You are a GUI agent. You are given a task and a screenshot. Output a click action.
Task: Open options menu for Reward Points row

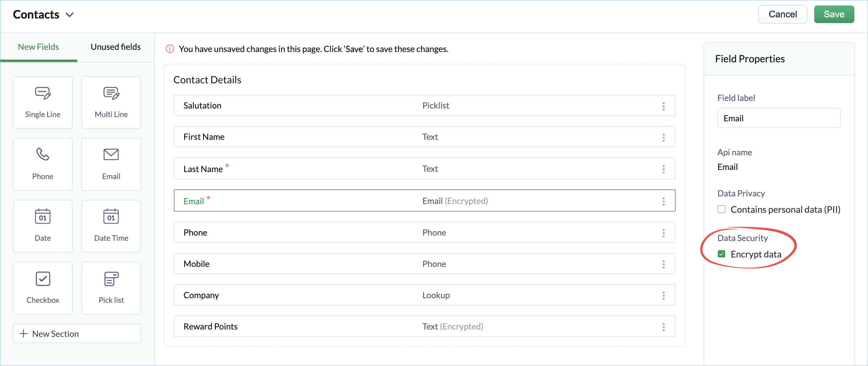(x=663, y=327)
